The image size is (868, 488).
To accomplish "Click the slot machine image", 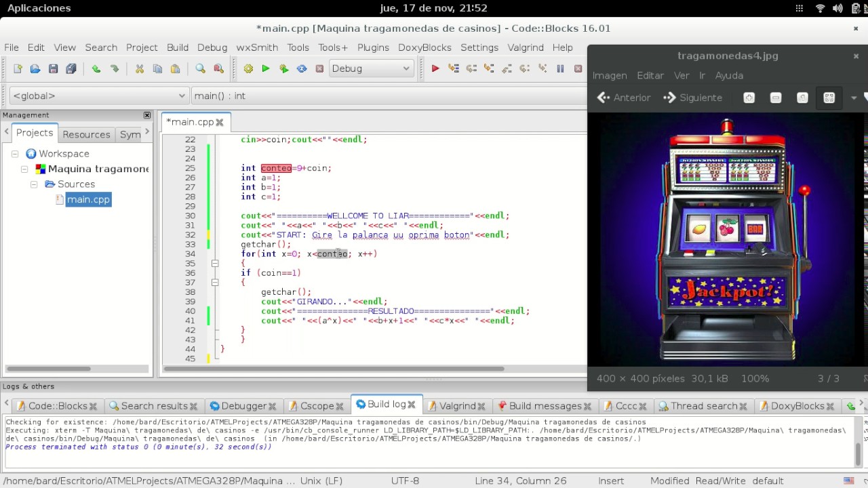I will [x=727, y=240].
